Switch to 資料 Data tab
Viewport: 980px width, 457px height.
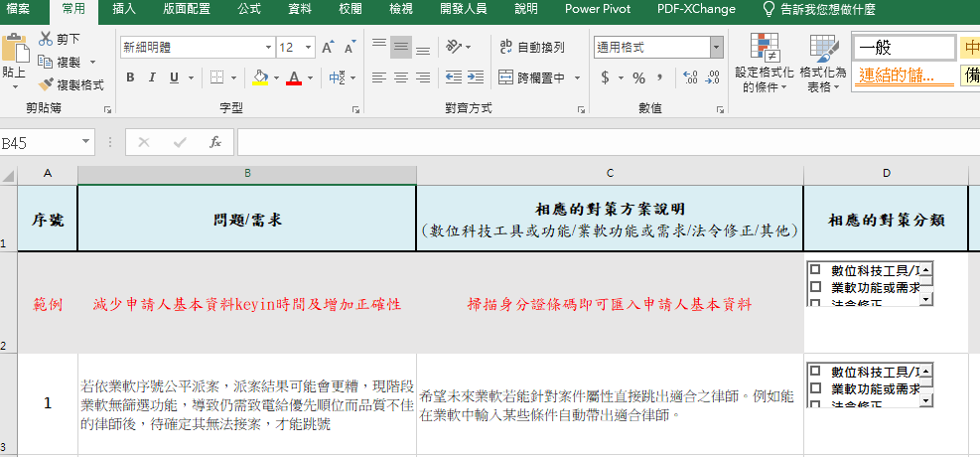tap(300, 9)
